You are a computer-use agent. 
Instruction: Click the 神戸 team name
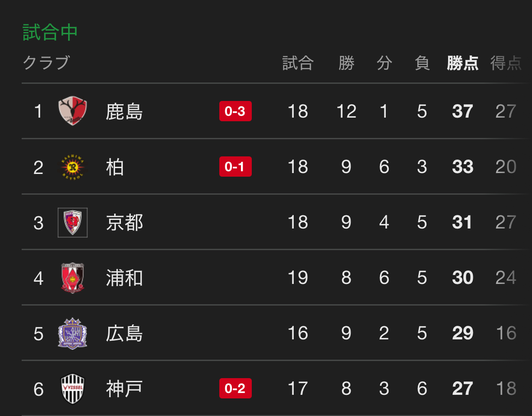pos(124,389)
